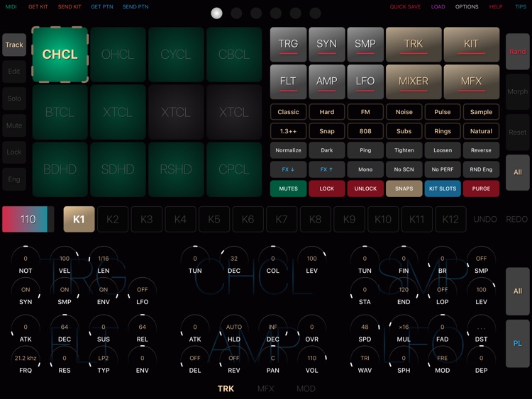Toggle the No PERF option
Screen dimensions: 532x399
[443, 169]
